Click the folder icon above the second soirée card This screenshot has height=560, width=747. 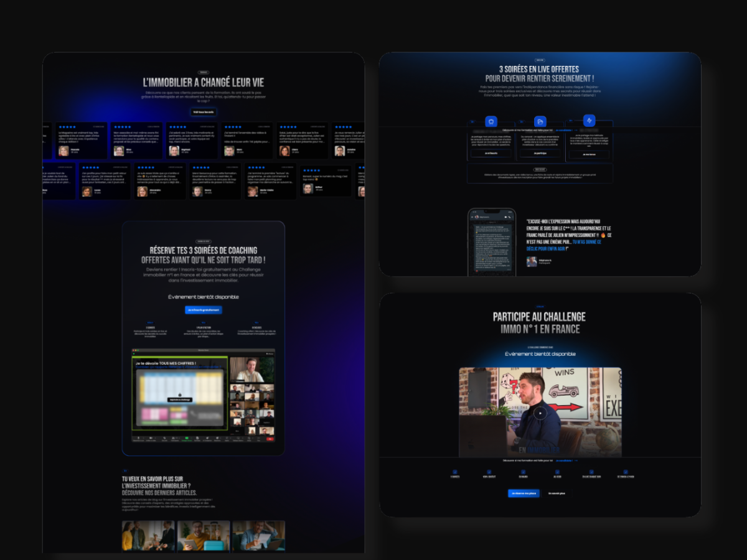tap(540, 121)
